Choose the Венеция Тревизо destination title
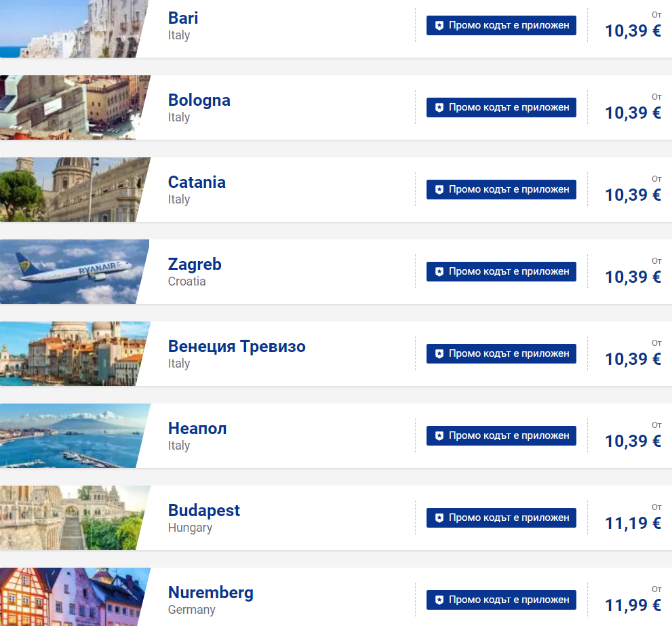 (237, 347)
